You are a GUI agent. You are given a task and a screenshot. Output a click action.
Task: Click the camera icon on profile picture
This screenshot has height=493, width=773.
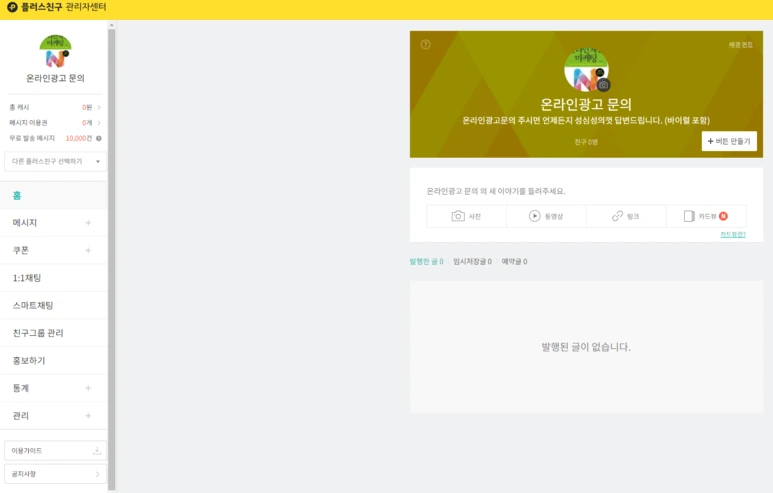click(x=603, y=85)
